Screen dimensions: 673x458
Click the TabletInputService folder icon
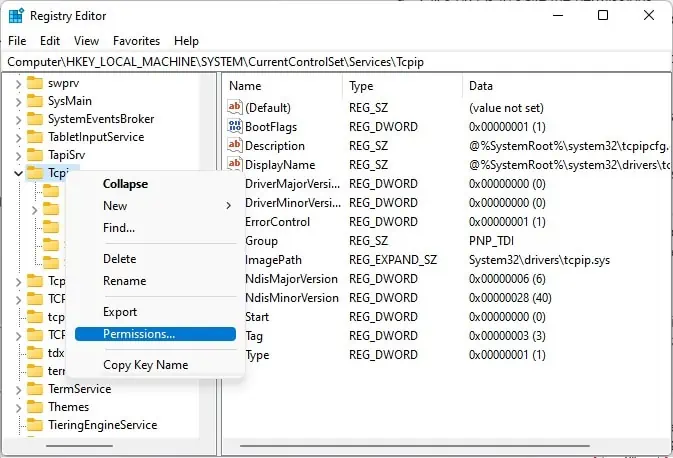click(35, 137)
